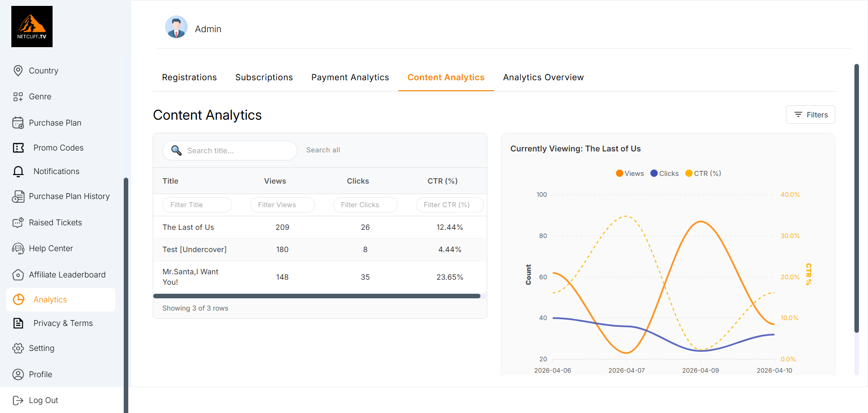The height and width of the screenshot is (413, 868).
Task: Click the Log Out arrow icon
Action: click(18, 400)
